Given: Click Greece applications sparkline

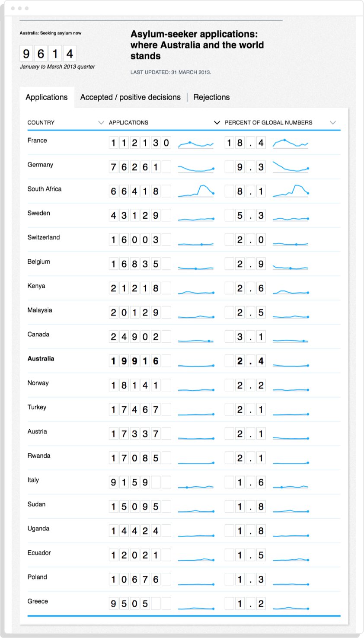Looking at the screenshot, I should pos(196,608).
